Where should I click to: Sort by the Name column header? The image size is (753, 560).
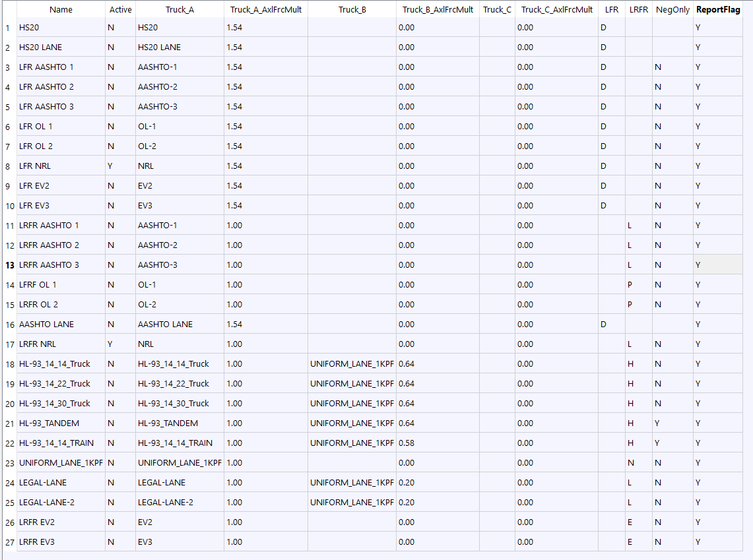[61, 10]
